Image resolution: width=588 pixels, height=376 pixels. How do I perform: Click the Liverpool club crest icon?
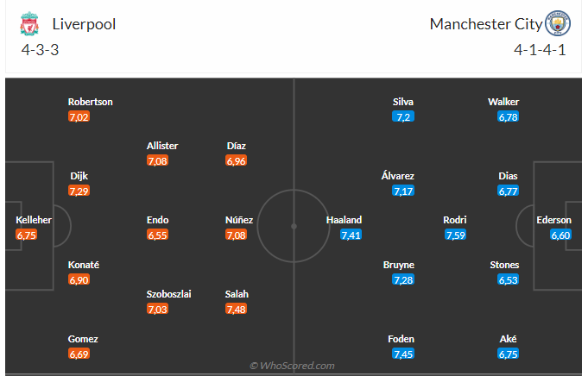(x=29, y=24)
